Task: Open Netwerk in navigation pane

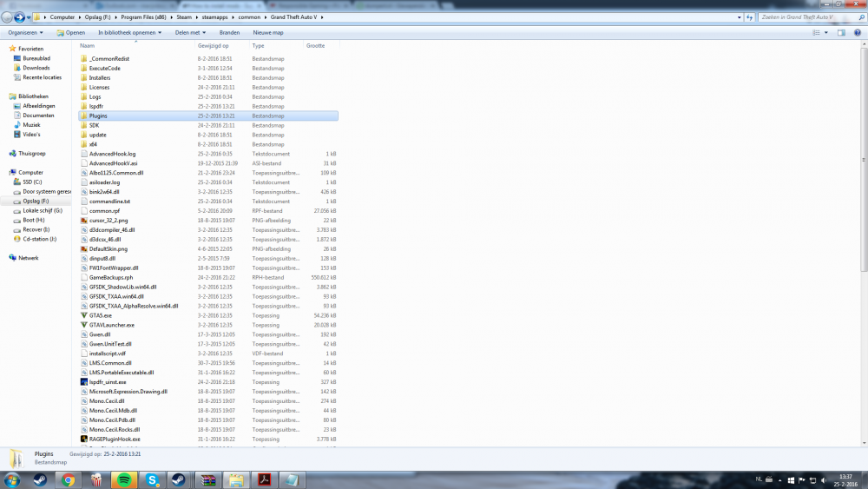Action: pyautogui.click(x=29, y=258)
